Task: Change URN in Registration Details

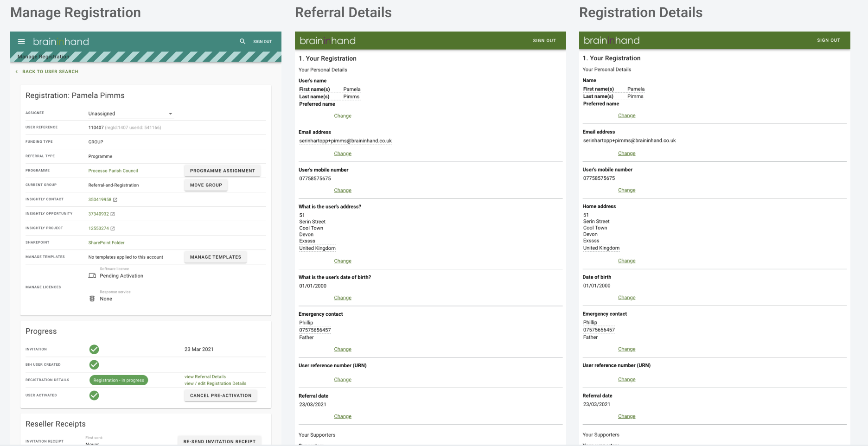Action: (x=626, y=379)
